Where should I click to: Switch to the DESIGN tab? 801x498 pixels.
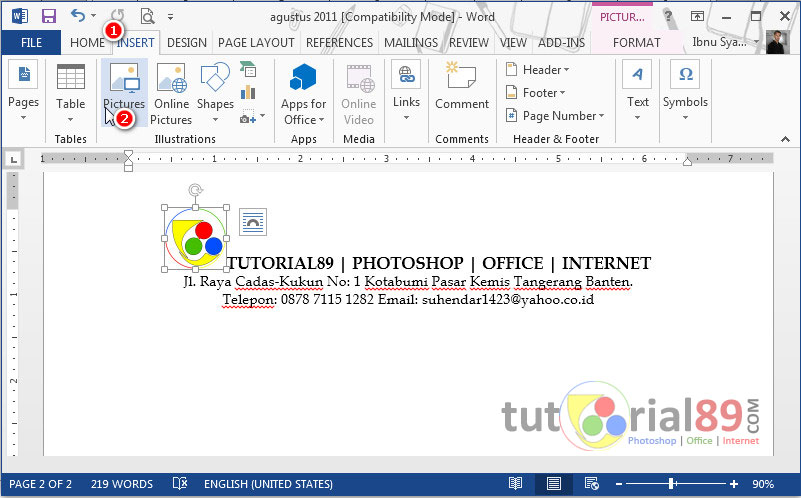(187, 43)
